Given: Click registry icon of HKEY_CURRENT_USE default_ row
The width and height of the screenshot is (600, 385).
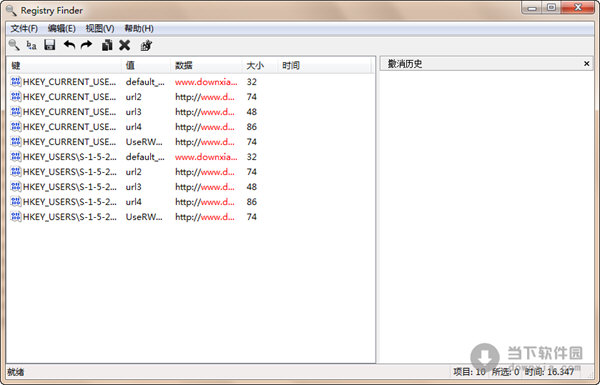Looking at the screenshot, I should pyautogui.click(x=16, y=82).
